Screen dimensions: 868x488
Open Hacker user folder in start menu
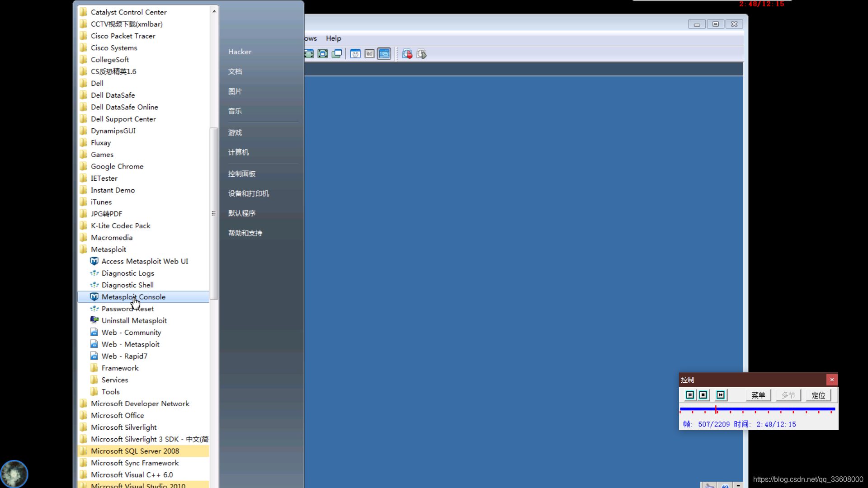(240, 52)
